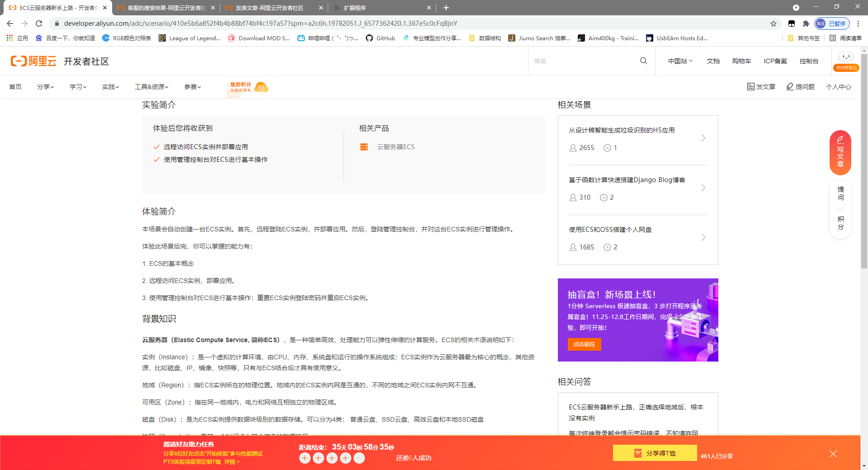Open 购物车 in top menu
Screen dimensions: 868x470
click(742, 61)
